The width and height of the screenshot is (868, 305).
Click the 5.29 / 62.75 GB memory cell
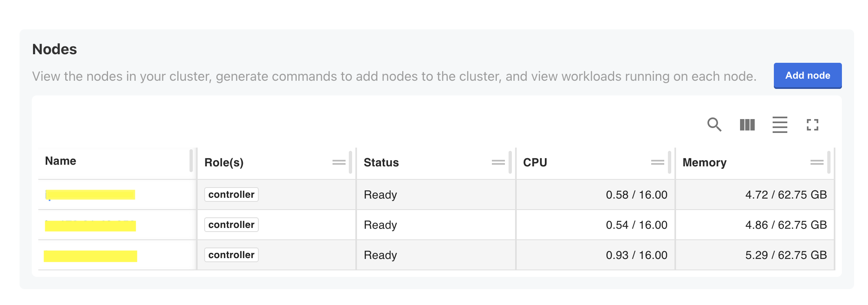coord(786,255)
